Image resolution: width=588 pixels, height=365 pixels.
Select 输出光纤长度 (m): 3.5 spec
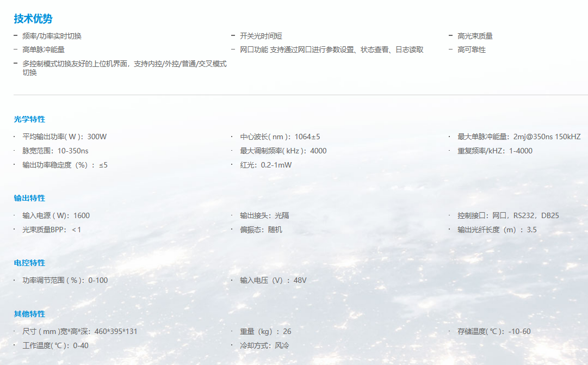497,230
